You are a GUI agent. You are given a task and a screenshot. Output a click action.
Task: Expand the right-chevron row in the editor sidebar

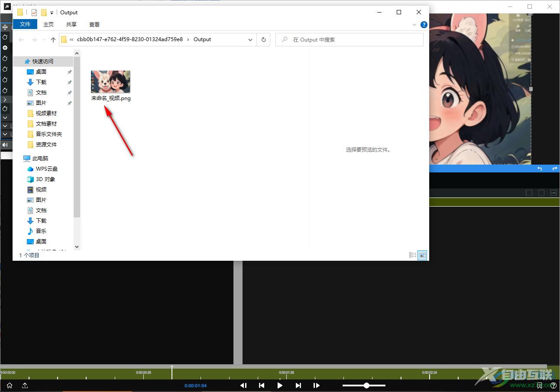5,100
